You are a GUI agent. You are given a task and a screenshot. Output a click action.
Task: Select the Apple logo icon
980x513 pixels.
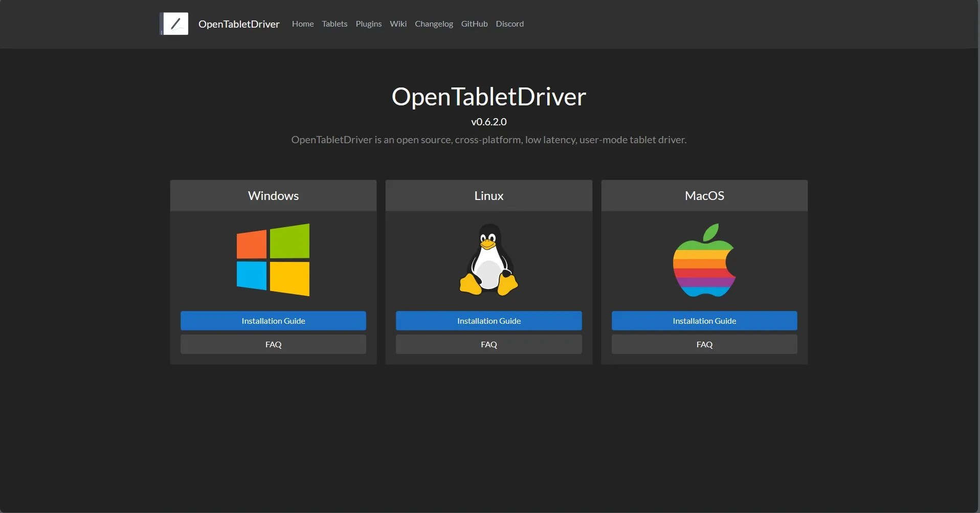pyautogui.click(x=704, y=260)
